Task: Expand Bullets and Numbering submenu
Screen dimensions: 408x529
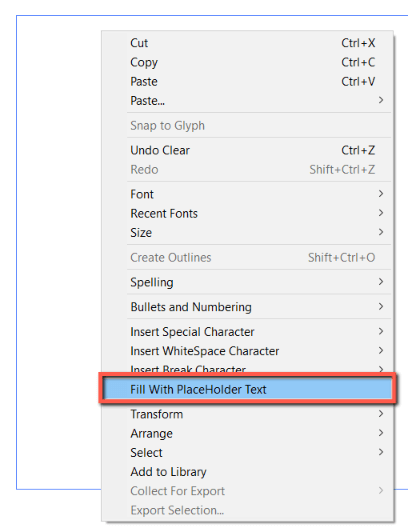Action: (247, 307)
